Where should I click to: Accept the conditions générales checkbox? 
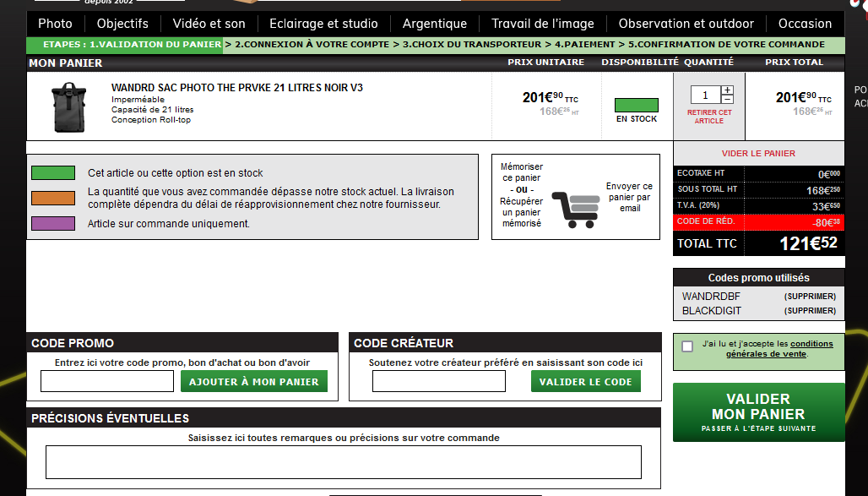coord(687,346)
